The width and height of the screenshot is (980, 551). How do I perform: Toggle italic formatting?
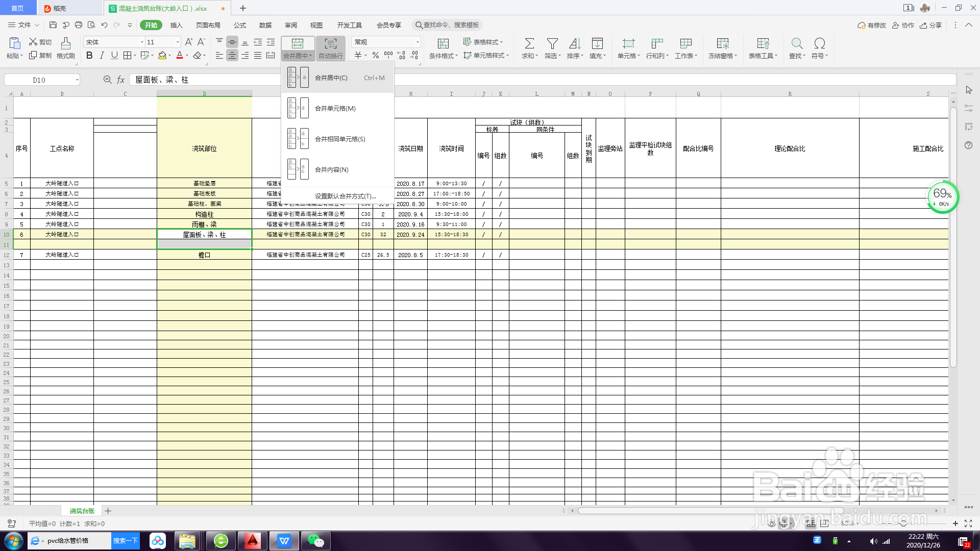102,56
